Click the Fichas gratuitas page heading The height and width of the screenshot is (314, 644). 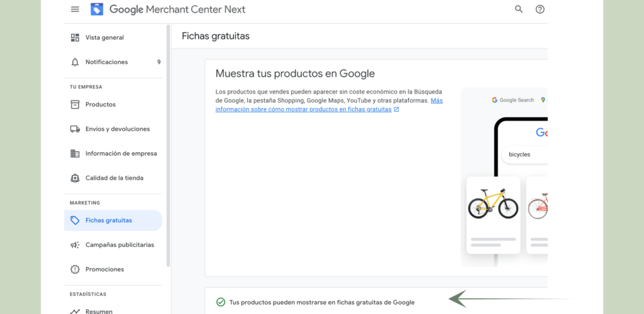pos(216,36)
